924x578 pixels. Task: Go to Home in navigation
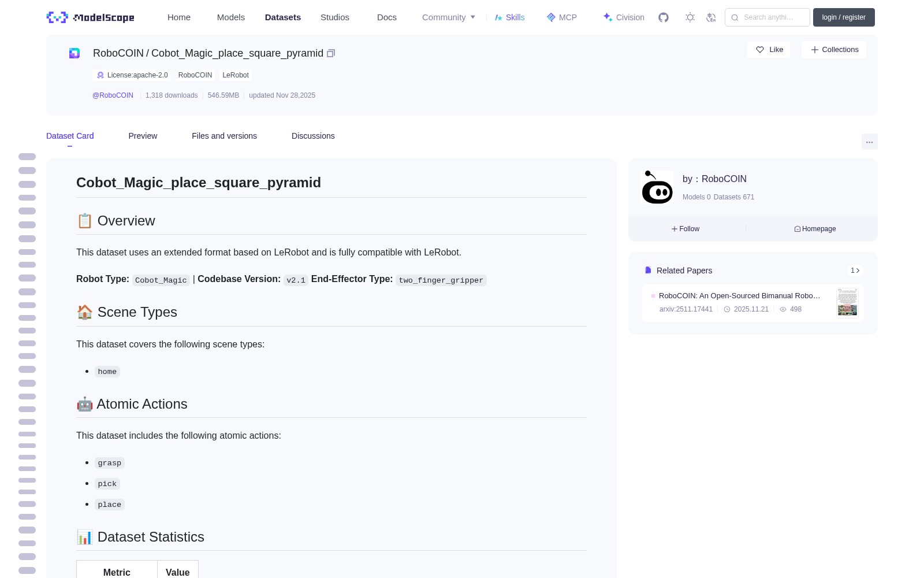(179, 17)
